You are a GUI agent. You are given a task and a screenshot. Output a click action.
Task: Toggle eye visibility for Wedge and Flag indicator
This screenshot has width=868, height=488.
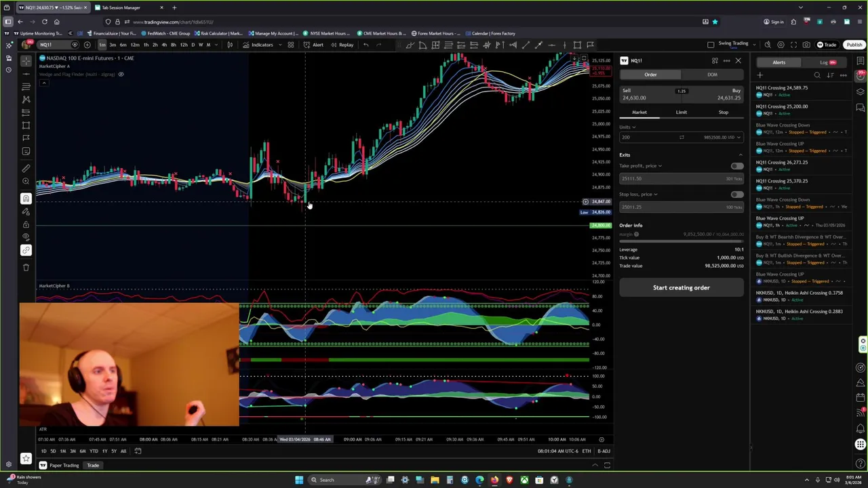pyautogui.click(x=121, y=75)
